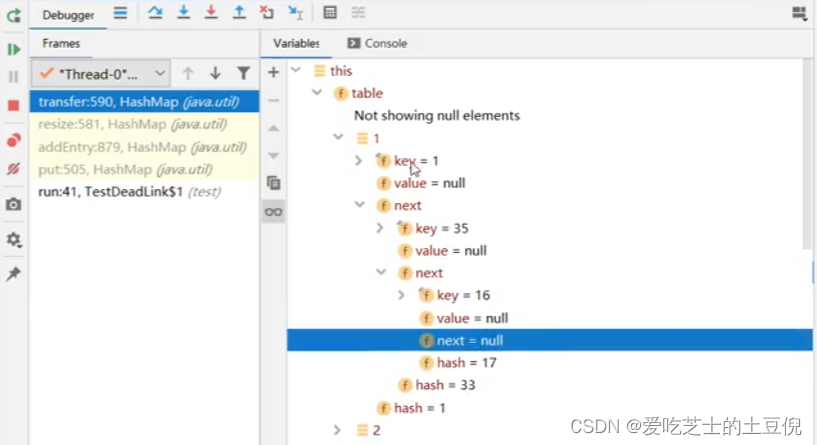This screenshot has width=817, height=445.
Task: Add a new watch
Action: click(274, 72)
